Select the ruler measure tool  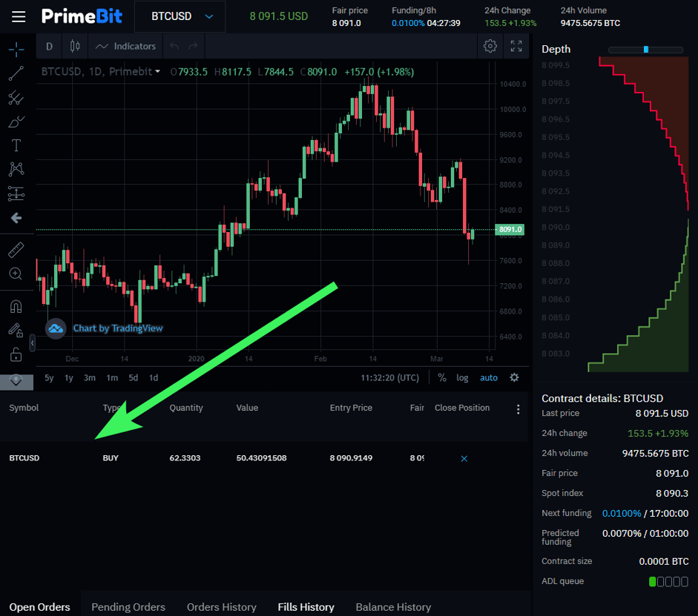coord(16,250)
